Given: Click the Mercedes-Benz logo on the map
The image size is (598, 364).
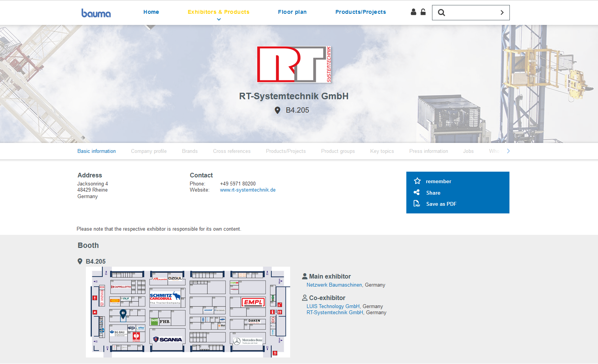Looking at the screenshot, I should [x=248, y=341].
